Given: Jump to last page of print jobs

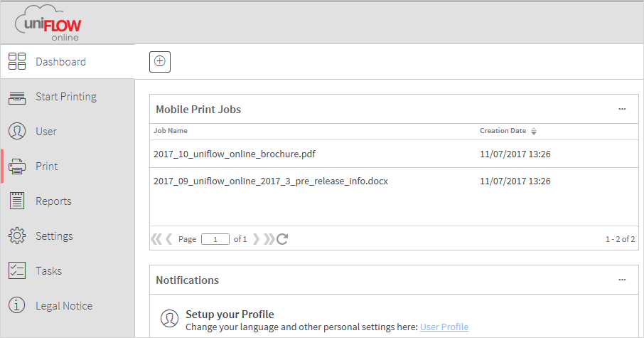Looking at the screenshot, I should point(269,239).
